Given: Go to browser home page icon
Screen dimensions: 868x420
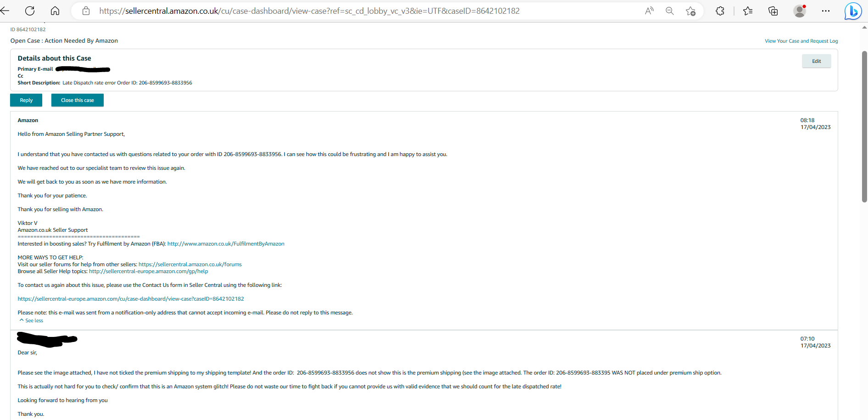Looking at the screenshot, I should (x=55, y=11).
